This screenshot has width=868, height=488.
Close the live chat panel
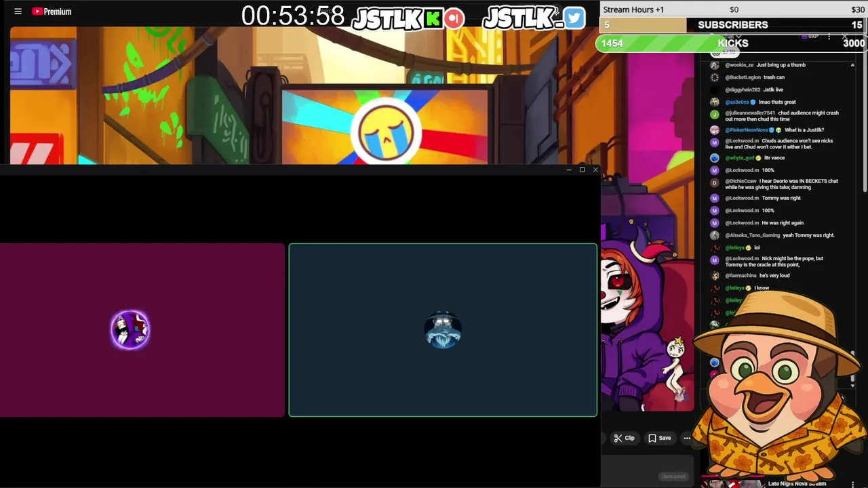(x=845, y=37)
